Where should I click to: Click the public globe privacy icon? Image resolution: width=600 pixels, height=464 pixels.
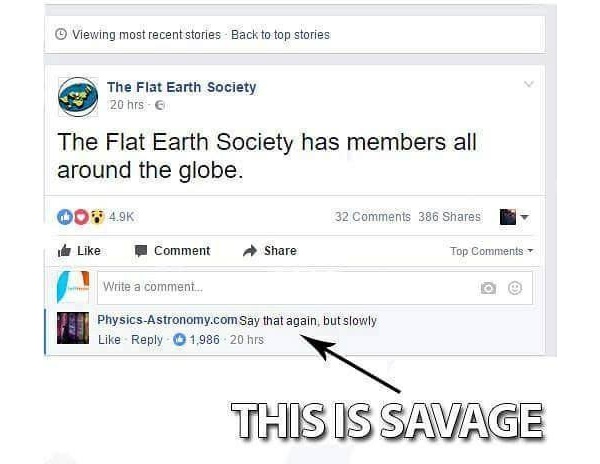pyautogui.click(x=160, y=105)
